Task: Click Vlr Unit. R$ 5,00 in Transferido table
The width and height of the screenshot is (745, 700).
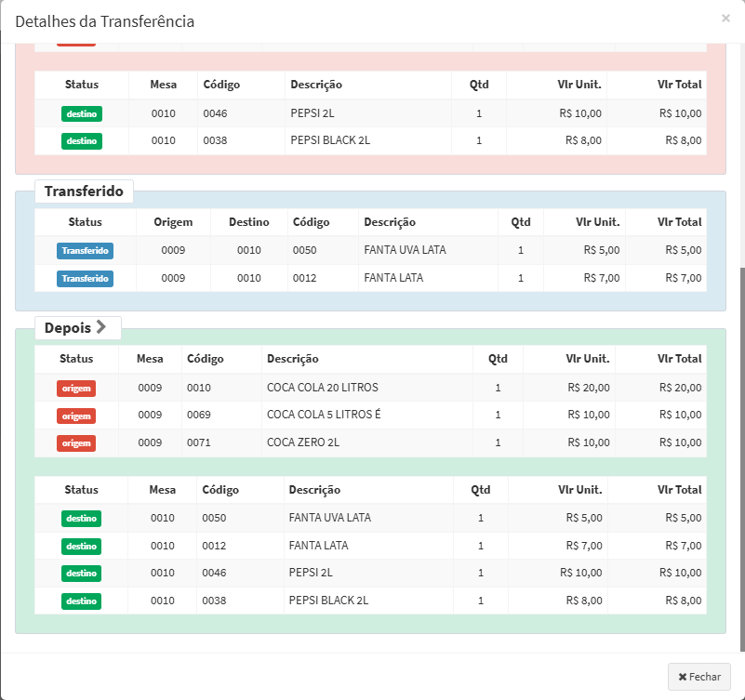Action: (602, 250)
